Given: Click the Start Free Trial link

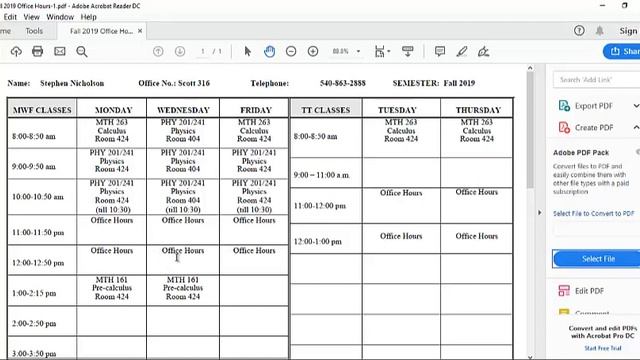Looking at the screenshot, I should pos(602,348).
